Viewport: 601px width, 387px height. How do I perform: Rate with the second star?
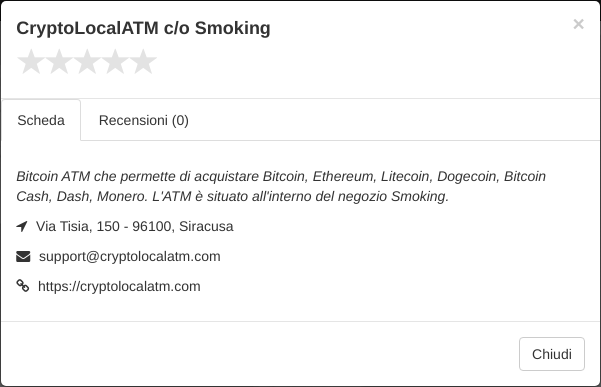tap(59, 62)
